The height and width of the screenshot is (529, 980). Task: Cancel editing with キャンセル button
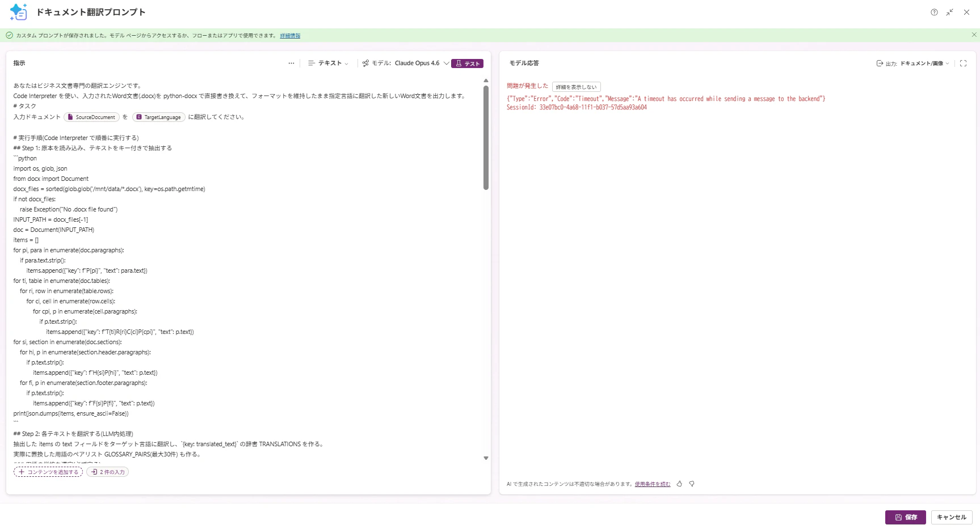(952, 517)
